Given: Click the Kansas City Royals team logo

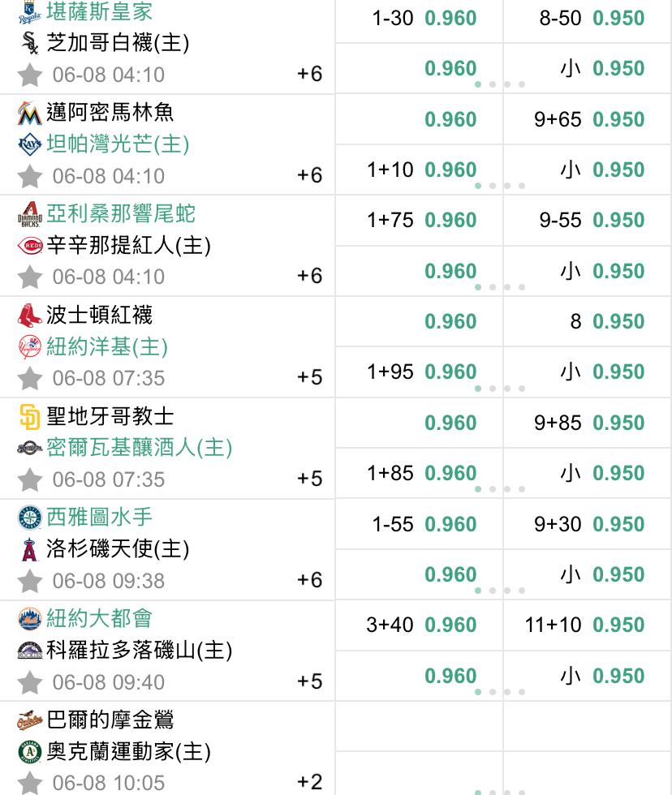Looking at the screenshot, I should 29,12.
